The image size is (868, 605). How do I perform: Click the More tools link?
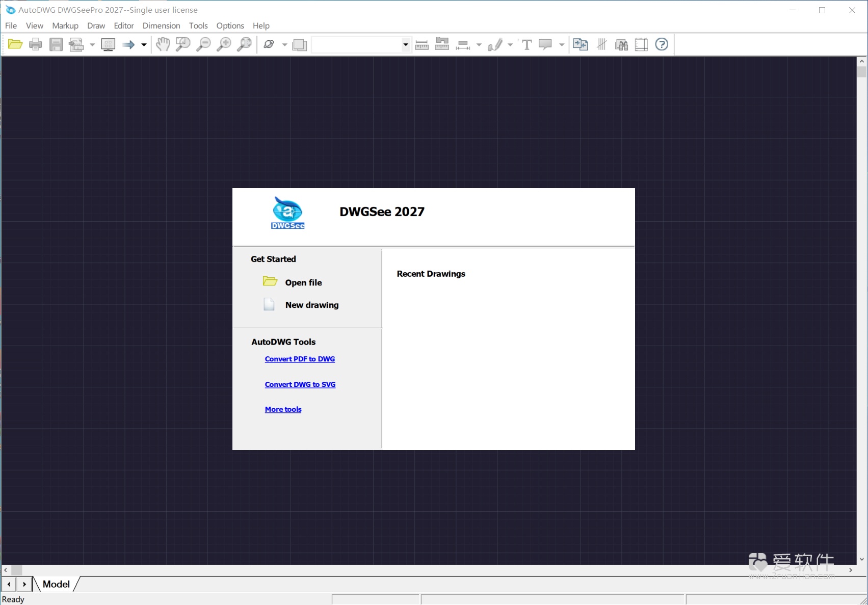click(283, 409)
